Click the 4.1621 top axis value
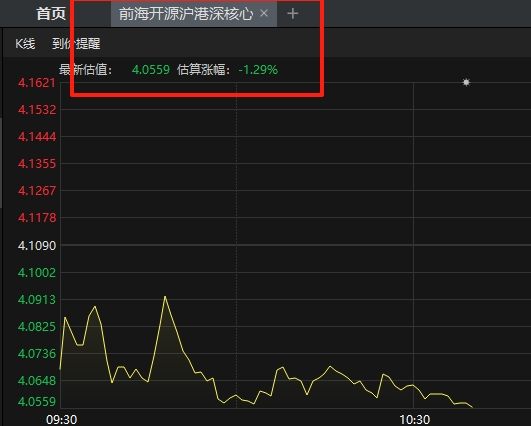This screenshot has width=531, height=426. pos(37,83)
